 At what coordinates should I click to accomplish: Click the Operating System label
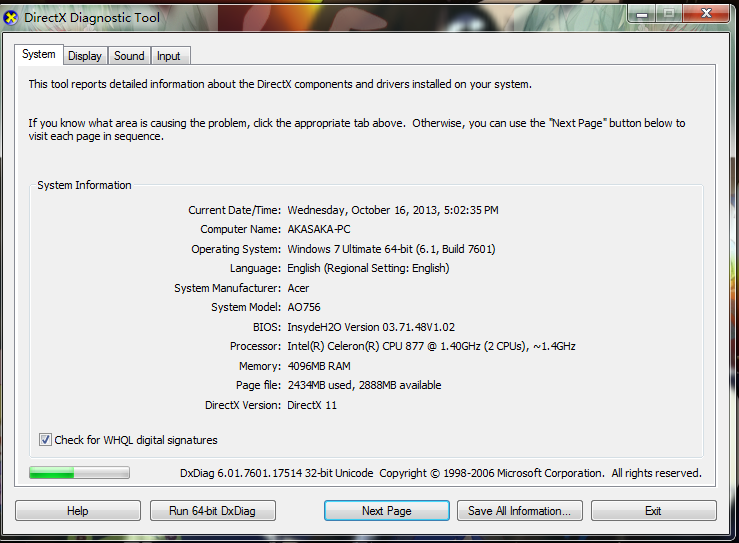236,249
